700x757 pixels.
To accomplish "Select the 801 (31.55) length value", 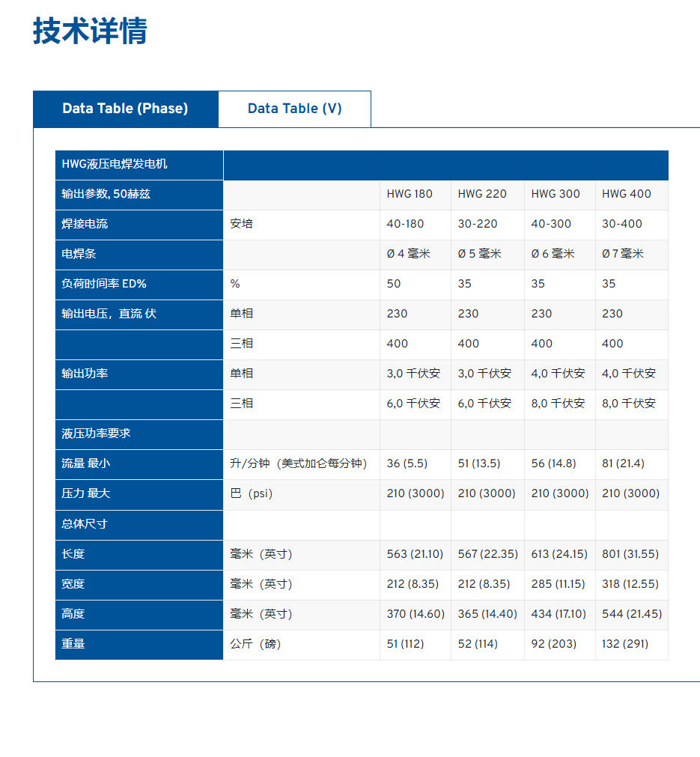I will point(630,554).
